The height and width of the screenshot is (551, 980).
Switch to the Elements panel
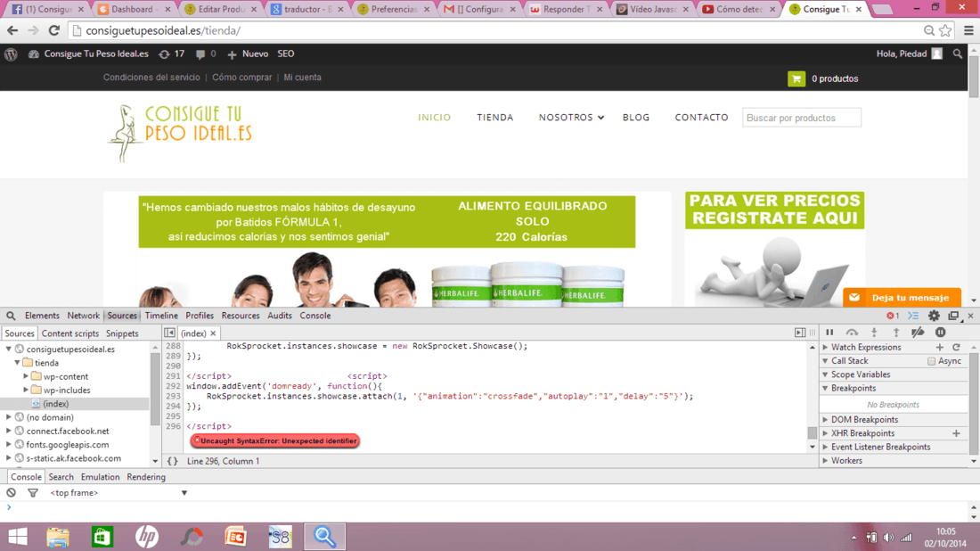pyautogui.click(x=42, y=316)
